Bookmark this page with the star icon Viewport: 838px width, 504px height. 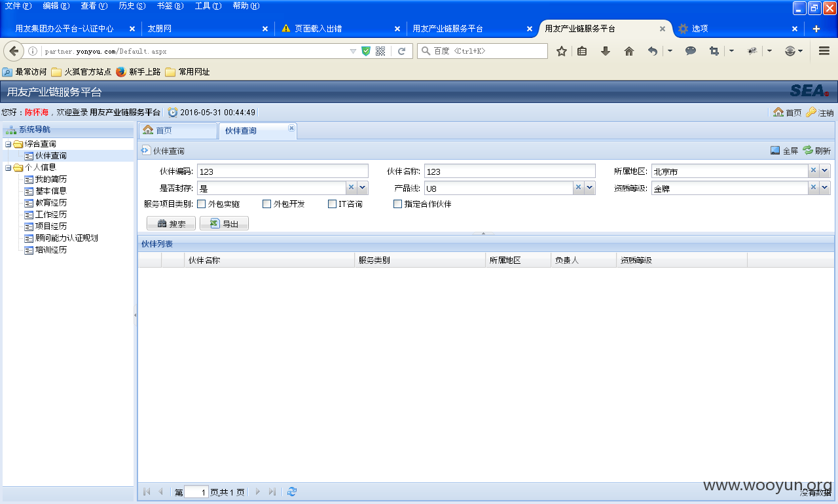[x=562, y=51]
